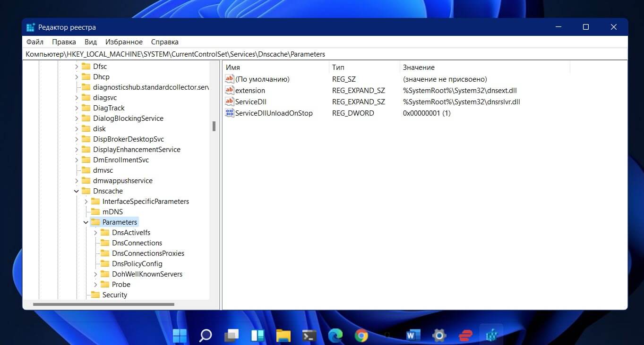Expand the diagsvc key
Screen dimensions: 644x345
[x=77, y=98]
